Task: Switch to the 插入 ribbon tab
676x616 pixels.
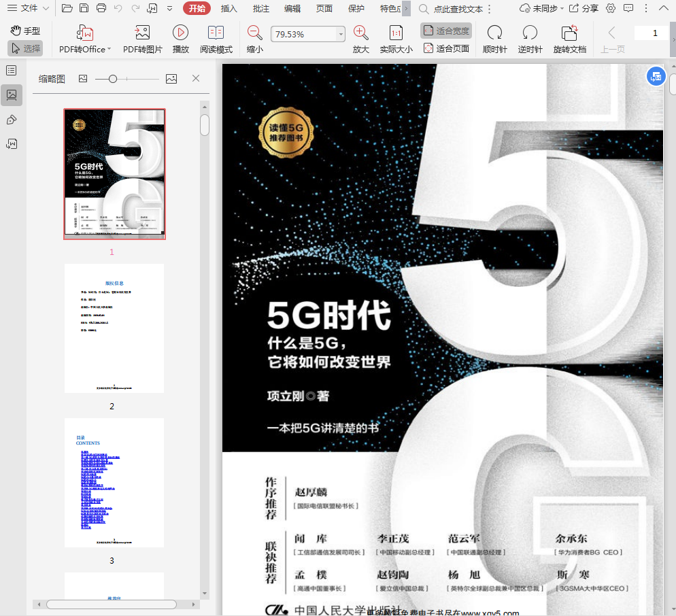Action: [229, 8]
